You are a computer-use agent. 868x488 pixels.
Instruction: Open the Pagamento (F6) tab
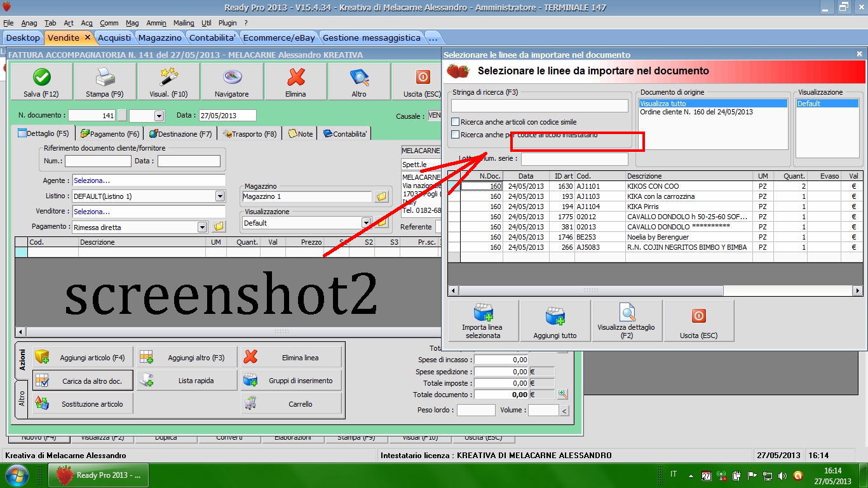click(110, 134)
